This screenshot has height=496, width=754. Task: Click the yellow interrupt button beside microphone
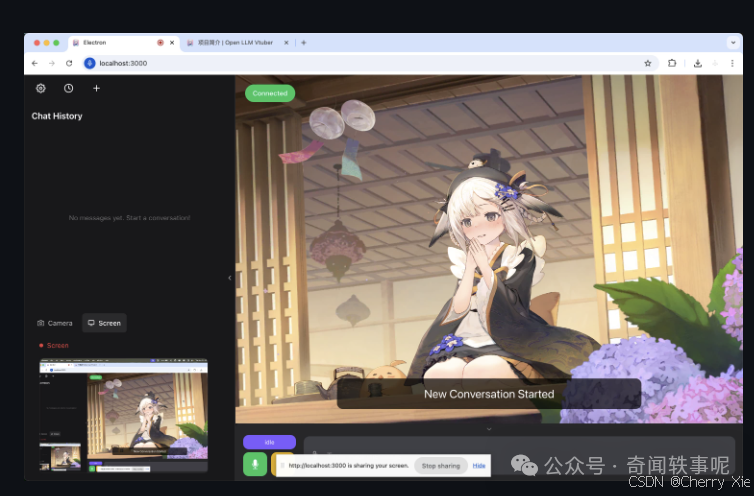pyautogui.click(x=275, y=464)
